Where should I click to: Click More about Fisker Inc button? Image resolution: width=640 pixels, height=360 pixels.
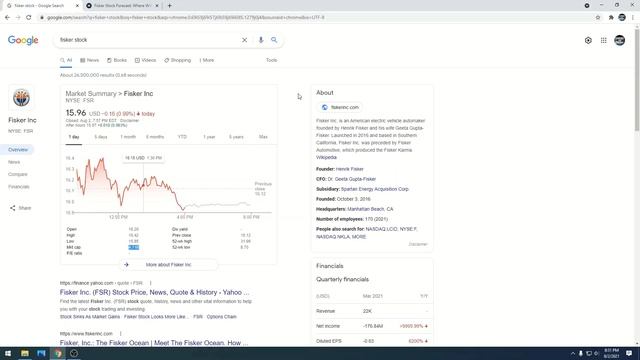coord(168,264)
